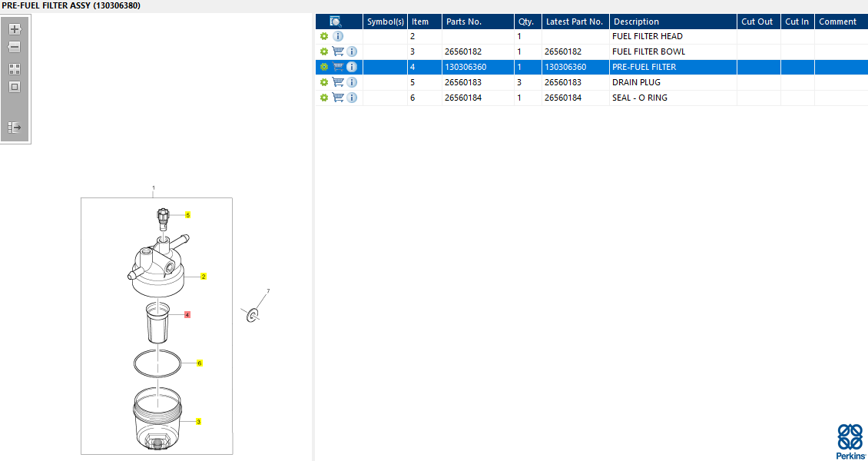
Task: Select callout 6 on the diagram
Action: (200, 363)
